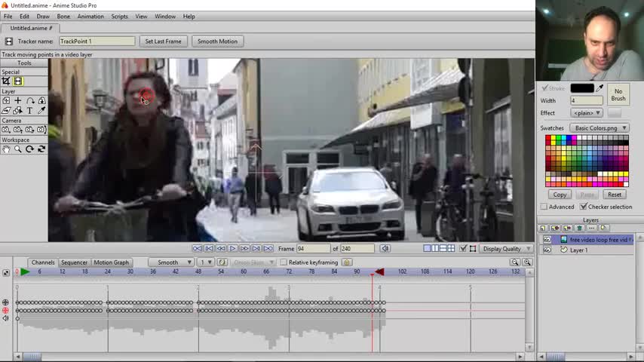The height and width of the screenshot is (362, 644).
Task: Jump to the end of the animation
Action: [268, 249]
